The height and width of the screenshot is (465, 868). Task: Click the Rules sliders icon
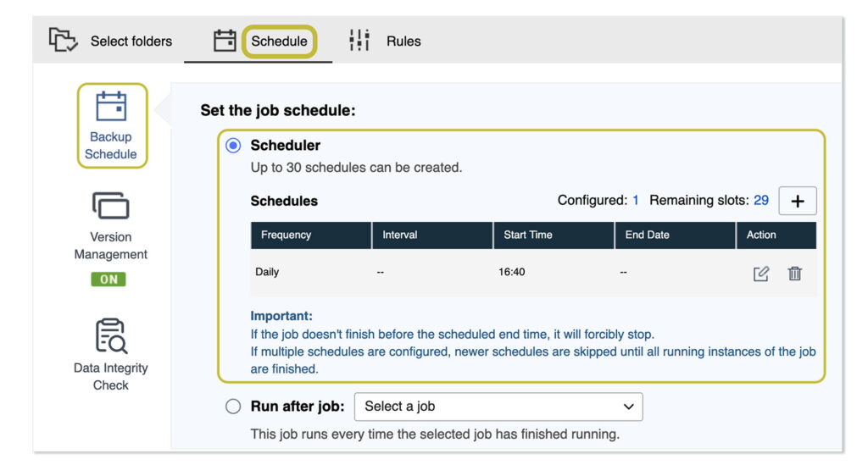point(359,40)
